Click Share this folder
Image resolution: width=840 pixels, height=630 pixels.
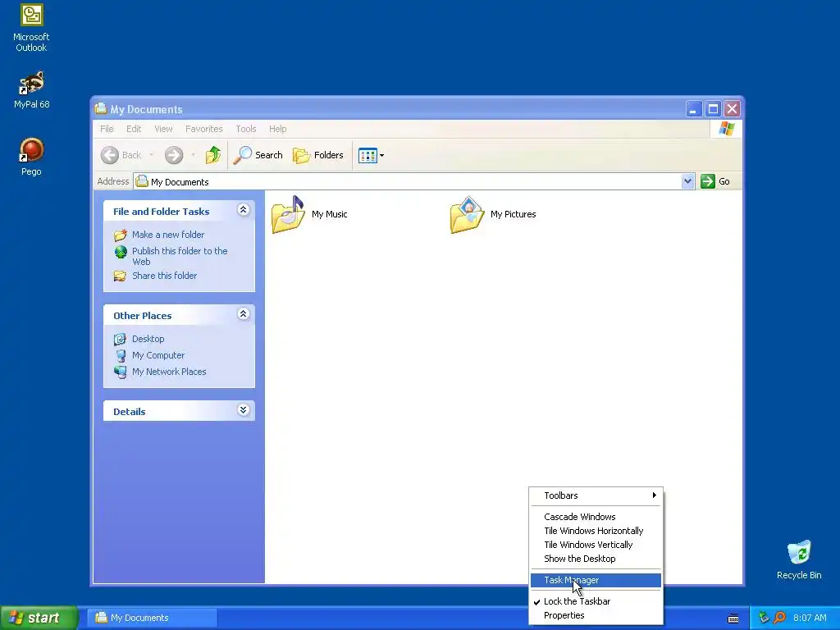pyautogui.click(x=164, y=276)
